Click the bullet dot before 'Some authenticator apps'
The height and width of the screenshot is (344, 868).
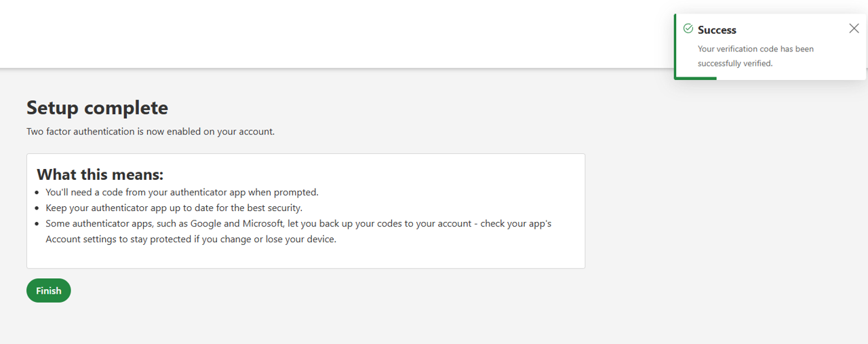point(37,224)
